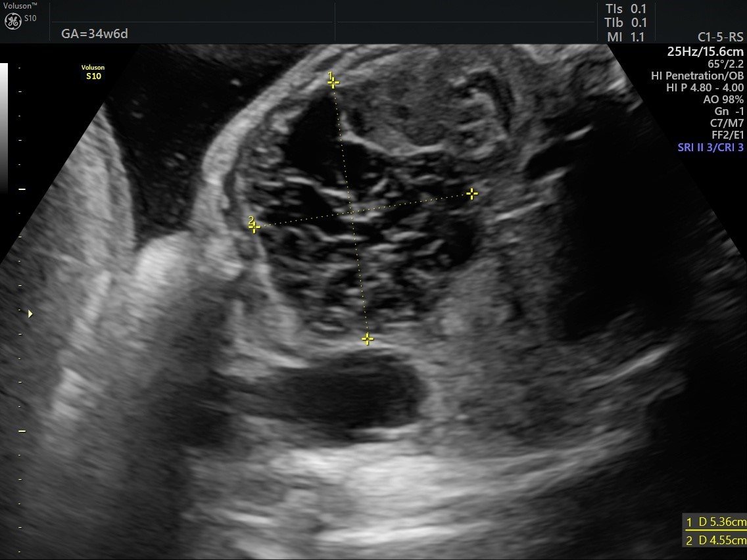The image size is (747, 560).
Task: Click the C7/M7 parameter text
Action: point(727,124)
